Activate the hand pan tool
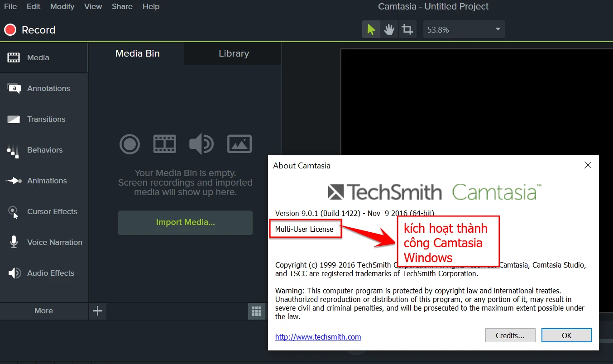613x364 pixels. [x=389, y=29]
